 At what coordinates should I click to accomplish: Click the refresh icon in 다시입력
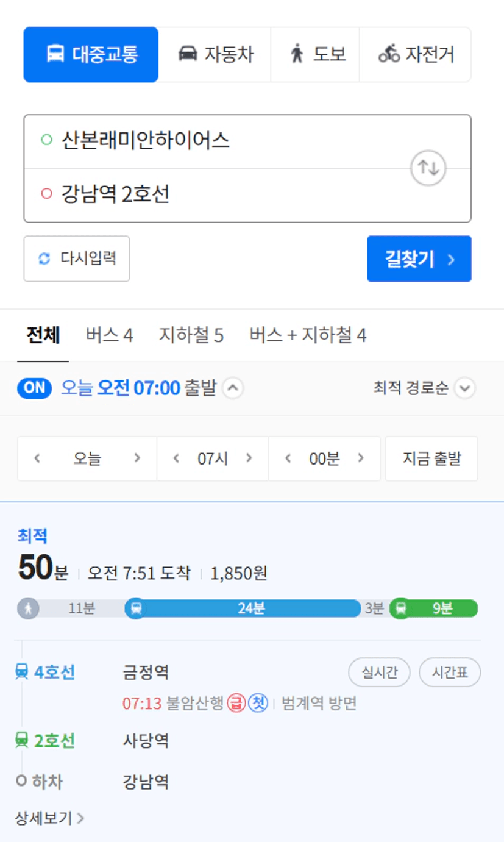[x=44, y=259]
